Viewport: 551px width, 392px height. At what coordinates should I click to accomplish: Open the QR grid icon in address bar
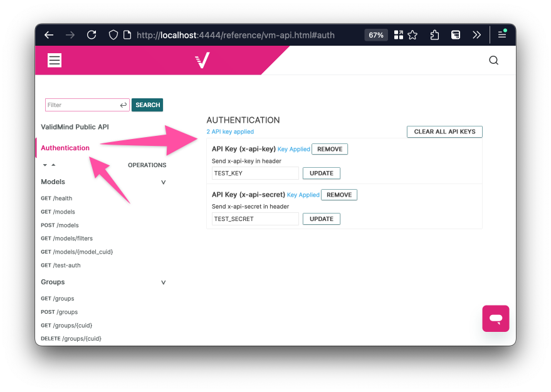click(399, 34)
